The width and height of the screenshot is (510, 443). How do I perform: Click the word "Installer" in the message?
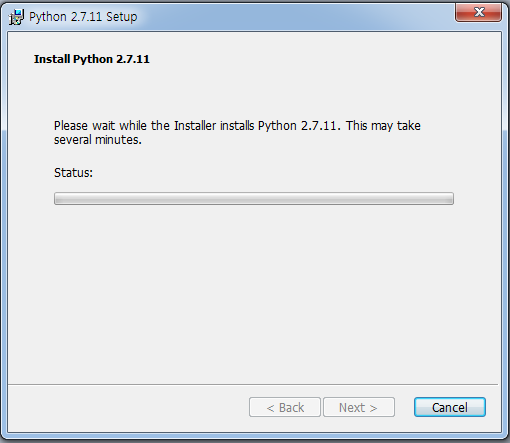pyautogui.click(x=195, y=126)
